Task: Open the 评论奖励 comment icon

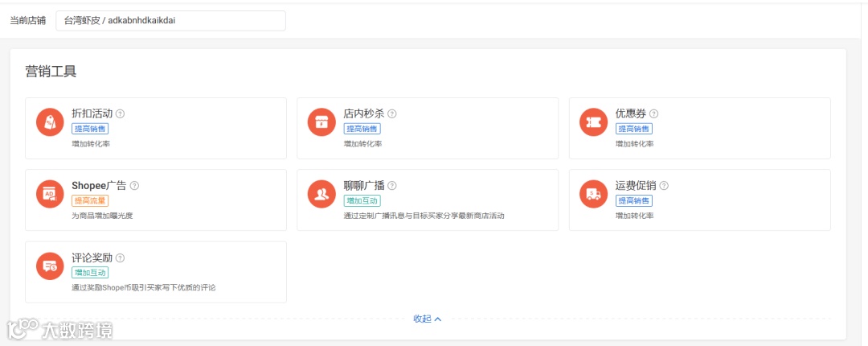Action: (50, 266)
